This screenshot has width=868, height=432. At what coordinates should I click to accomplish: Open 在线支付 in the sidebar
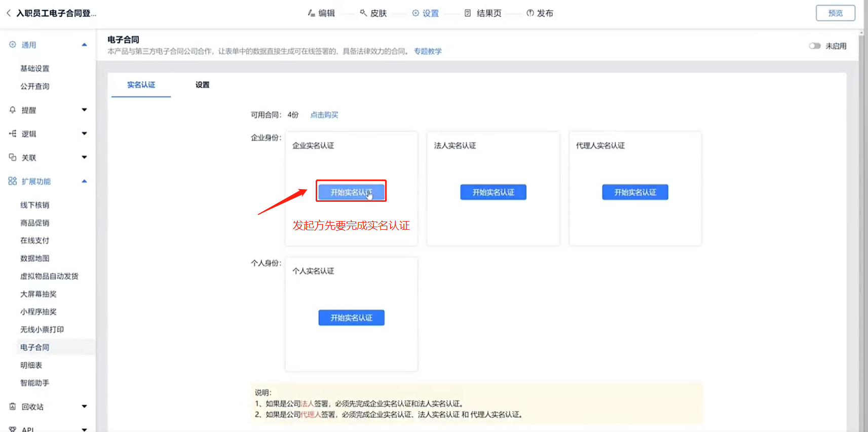coord(34,241)
